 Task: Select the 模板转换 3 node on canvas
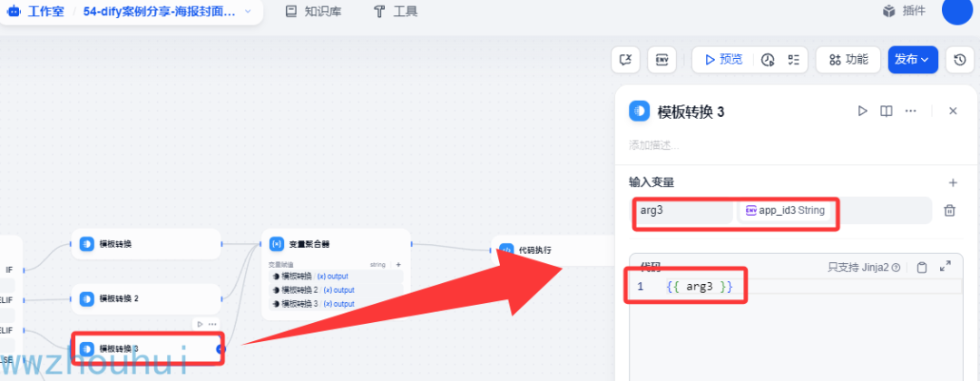[x=148, y=348]
